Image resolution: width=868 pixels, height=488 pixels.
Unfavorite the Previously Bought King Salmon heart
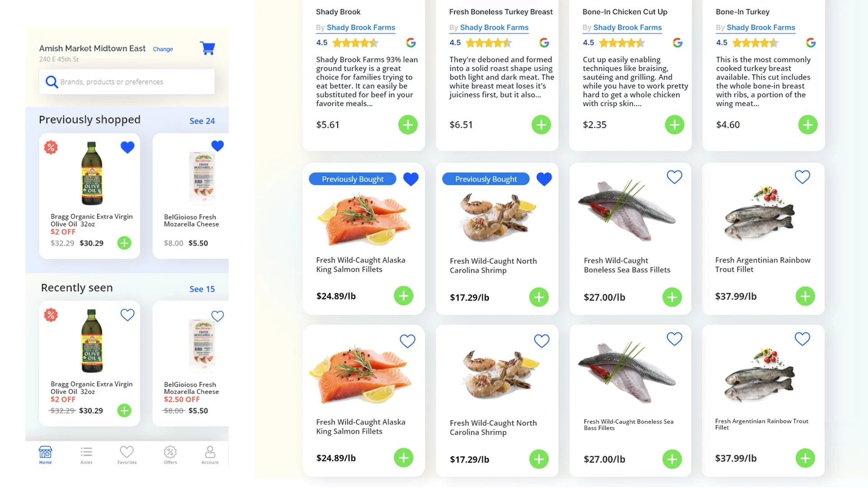click(410, 179)
